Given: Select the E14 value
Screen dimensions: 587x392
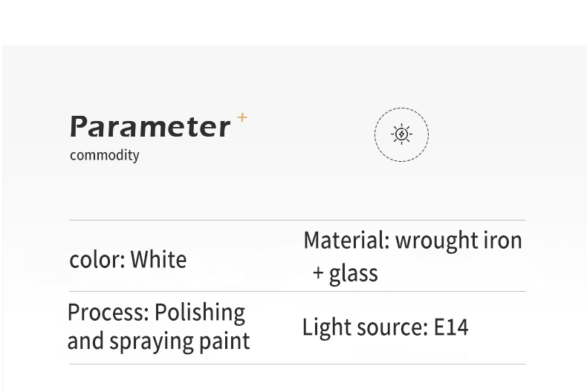Looking at the screenshot, I should (451, 327).
